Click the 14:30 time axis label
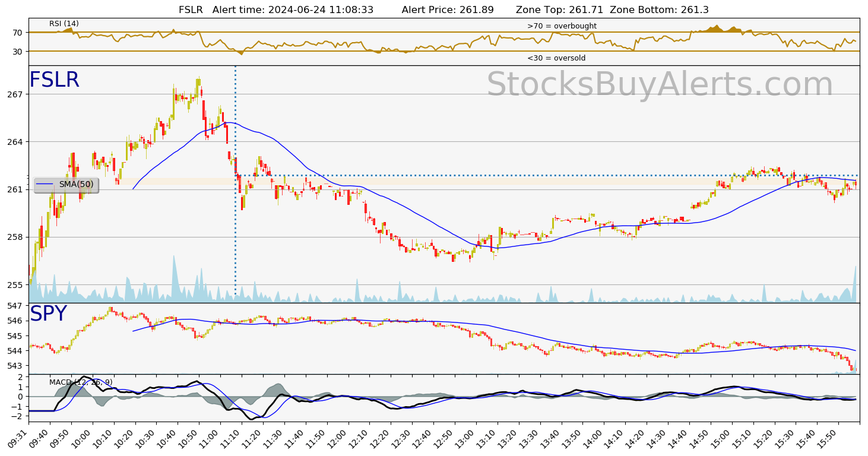Image resolution: width=868 pixels, height=456 pixels. click(x=657, y=438)
